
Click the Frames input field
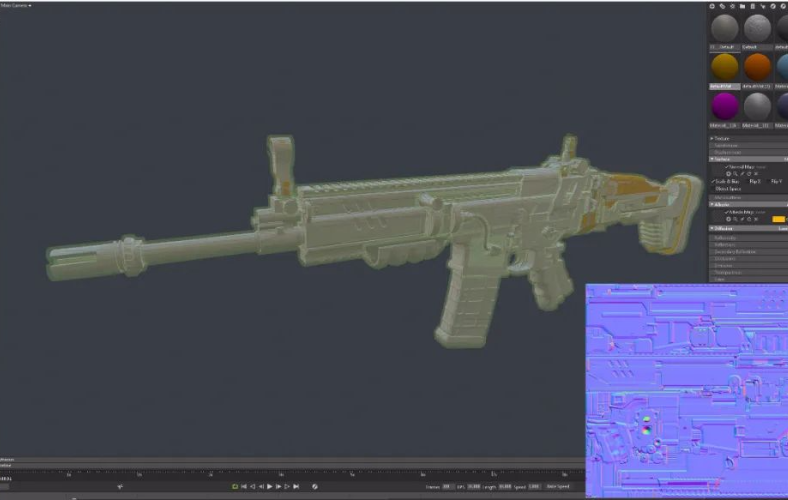448,486
